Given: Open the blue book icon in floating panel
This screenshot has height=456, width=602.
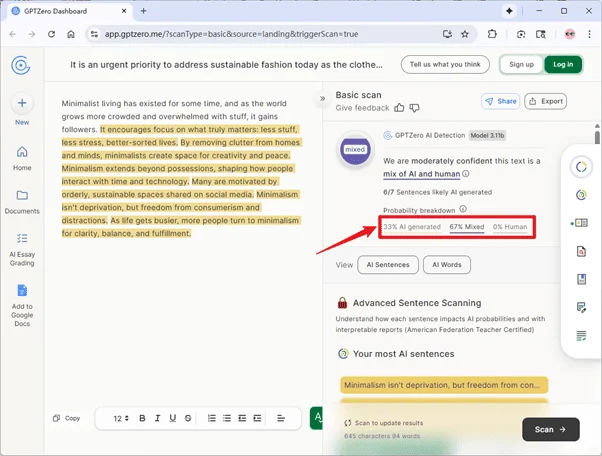Looking at the screenshot, I should pyautogui.click(x=581, y=279).
